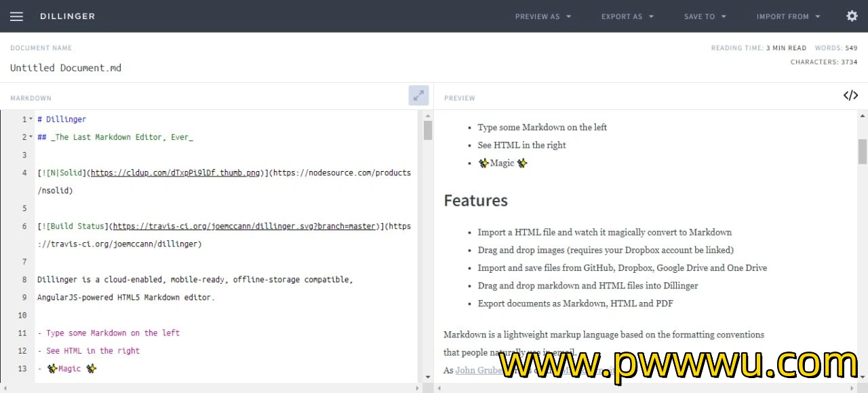Open the Save To dropdown

tap(705, 16)
